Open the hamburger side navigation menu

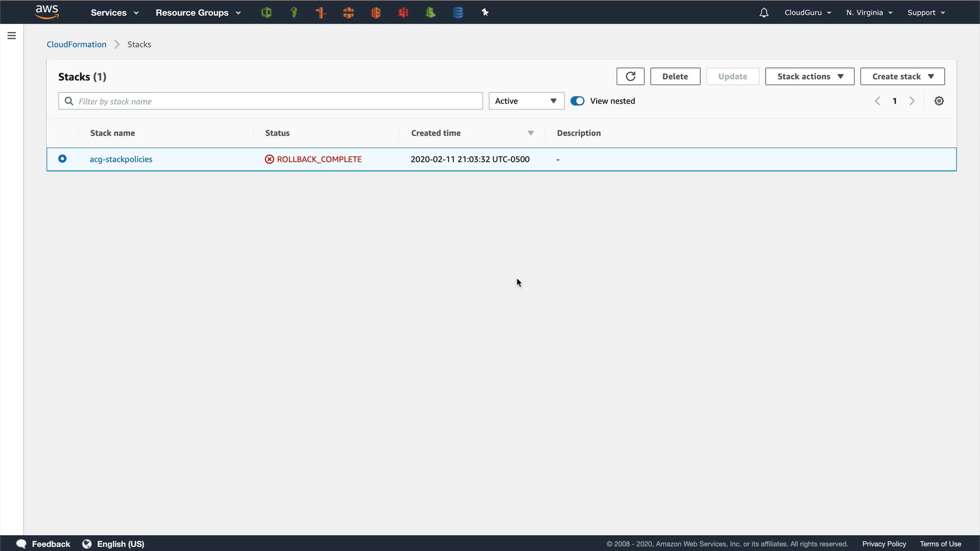[12, 36]
